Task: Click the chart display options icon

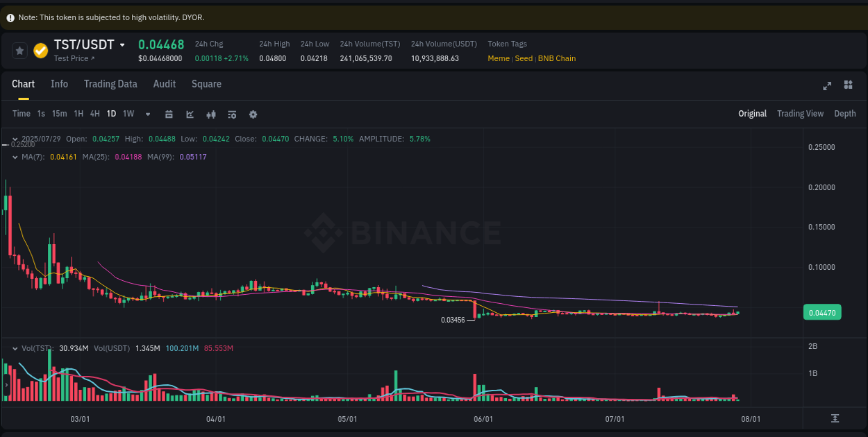Action: [x=232, y=114]
